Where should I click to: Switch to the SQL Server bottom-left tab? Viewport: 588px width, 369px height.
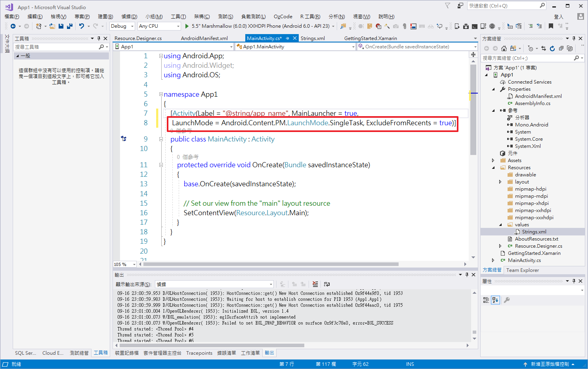25,353
